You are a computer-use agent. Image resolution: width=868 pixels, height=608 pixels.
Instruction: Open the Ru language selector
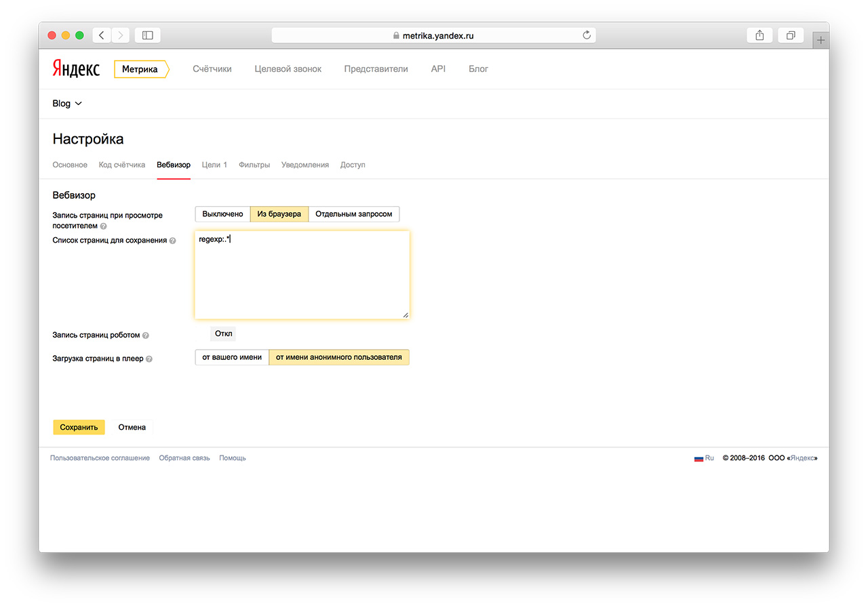[705, 458]
